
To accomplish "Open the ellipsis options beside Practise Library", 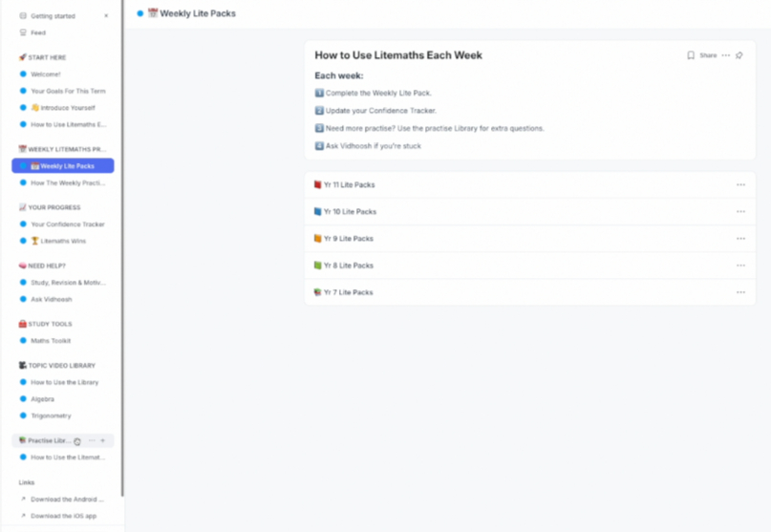I will pos(92,440).
